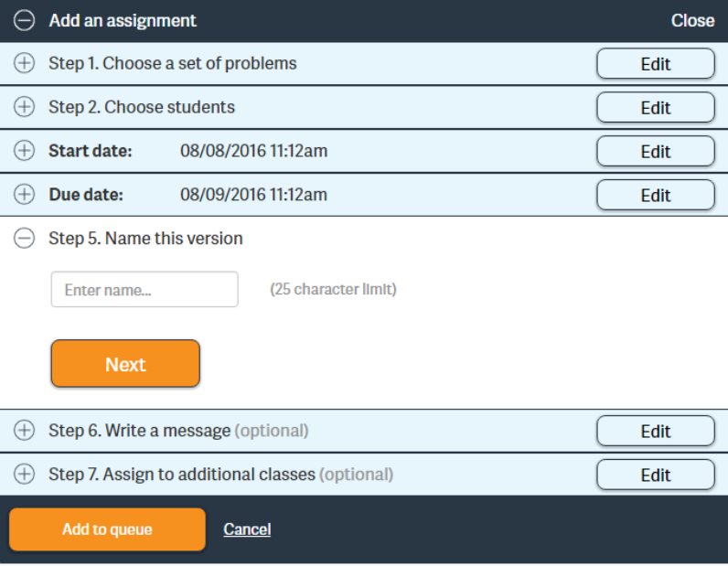Collapse the Add an assignment header icon
This screenshot has height=566, width=728.
[25, 20]
